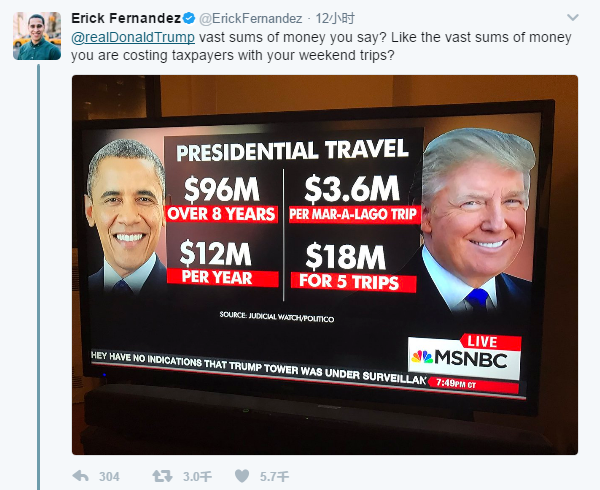
Task: Open the tweet options chevron dropdown
Action: coord(573,18)
